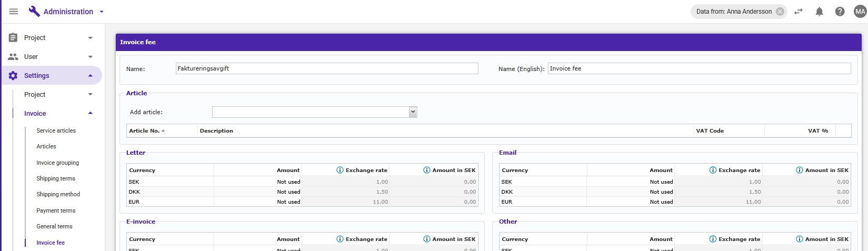Screen dimensions: 868x251
Task: Show Exchange rate info icon in Other table
Action: point(713,239)
